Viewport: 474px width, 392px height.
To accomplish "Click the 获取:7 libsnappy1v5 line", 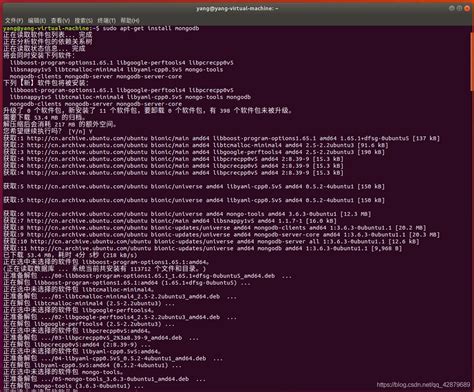I will [x=170, y=221].
